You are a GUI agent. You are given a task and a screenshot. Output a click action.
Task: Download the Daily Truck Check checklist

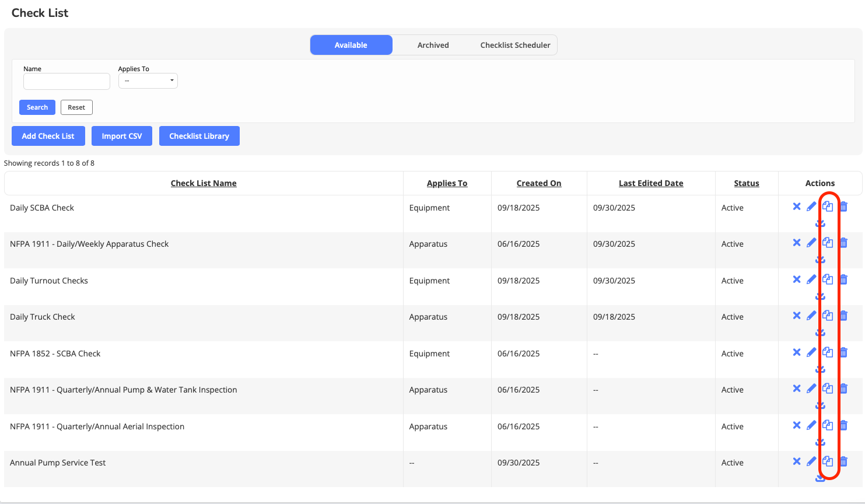(820, 332)
